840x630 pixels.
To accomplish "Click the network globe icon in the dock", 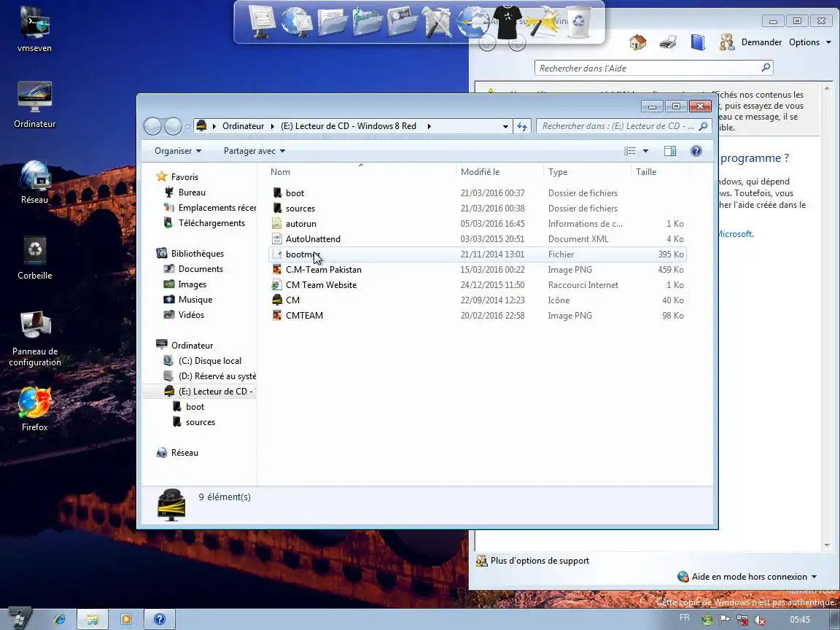I will tap(296, 21).
